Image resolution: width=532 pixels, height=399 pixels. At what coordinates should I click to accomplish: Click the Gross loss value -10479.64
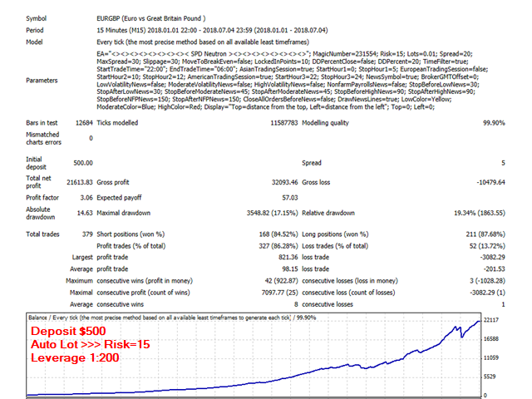(x=491, y=182)
